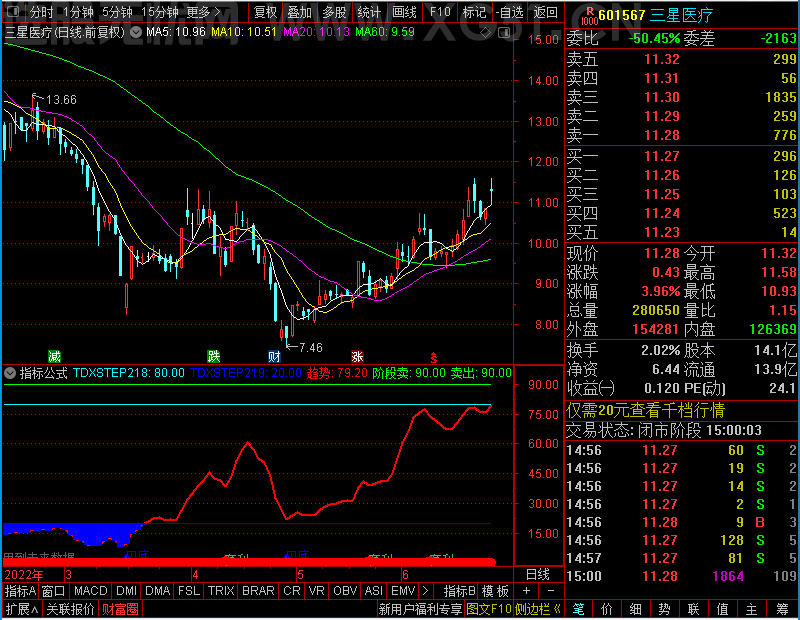Screen dimensions: 800x620
Task: Collapse the 侧边栏 sidebar
Action: click(x=538, y=609)
